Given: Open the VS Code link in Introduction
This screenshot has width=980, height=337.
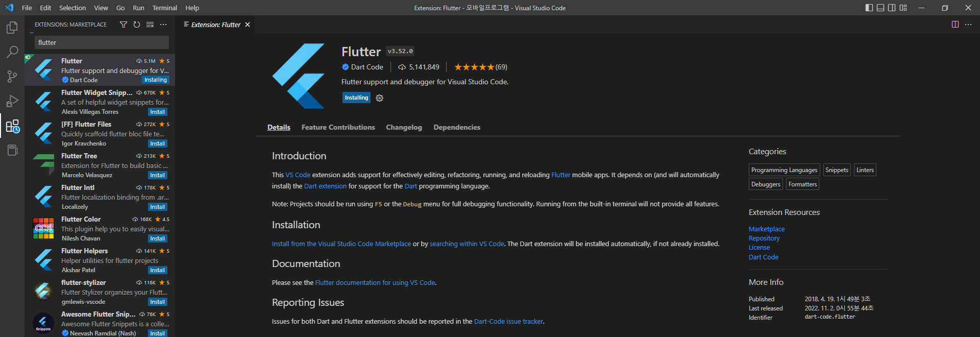Looking at the screenshot, I should coord(298,175).
